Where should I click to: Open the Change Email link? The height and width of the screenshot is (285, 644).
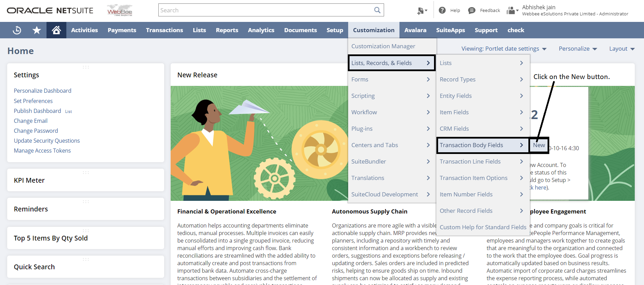[30, 121]
